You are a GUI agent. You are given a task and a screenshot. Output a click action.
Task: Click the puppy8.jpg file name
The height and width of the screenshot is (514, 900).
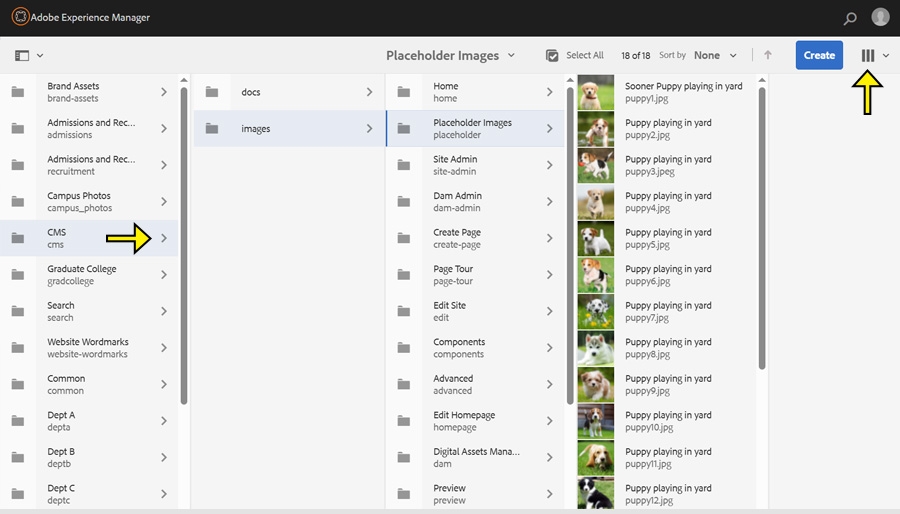[x=647, y=355]
